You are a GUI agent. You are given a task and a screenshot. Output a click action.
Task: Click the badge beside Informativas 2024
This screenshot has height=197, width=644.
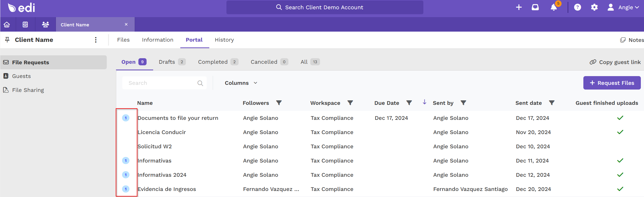(x=126, y=175)
